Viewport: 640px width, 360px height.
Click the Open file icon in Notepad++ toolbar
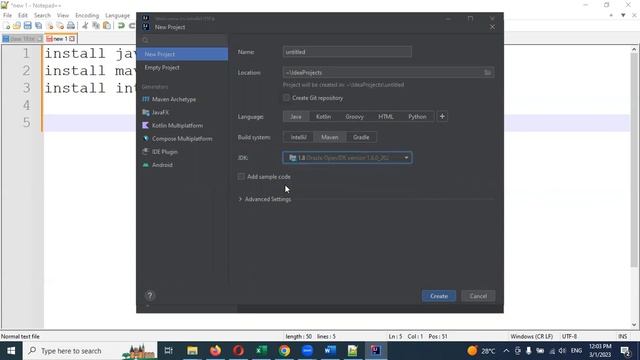pyautogui.click(x=17, y=26)
